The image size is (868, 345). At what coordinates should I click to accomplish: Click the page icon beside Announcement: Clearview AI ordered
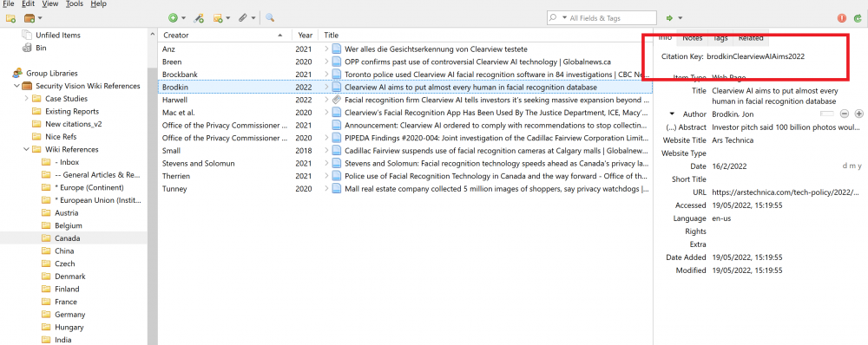(337, 126)
